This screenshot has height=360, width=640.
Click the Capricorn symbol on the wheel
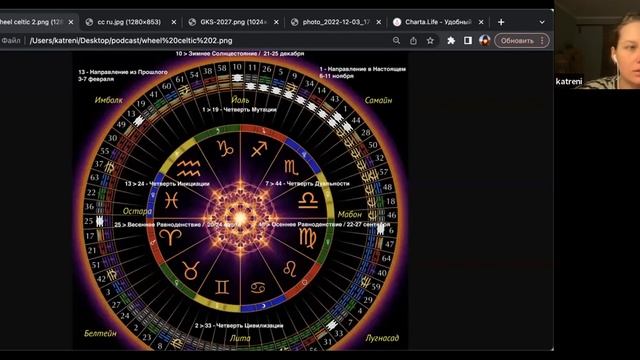(225, 149)
